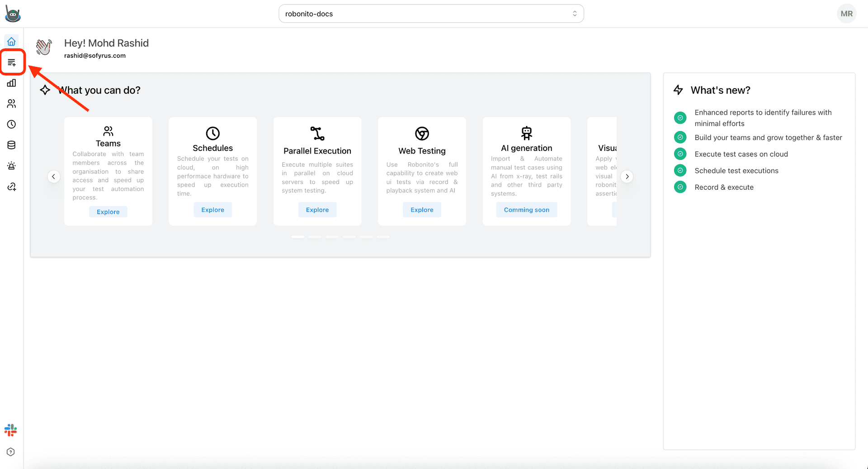Screen dimensions: 868x469
Task: Open the test list icon in sidebar
Action: [x=12, y=62]
